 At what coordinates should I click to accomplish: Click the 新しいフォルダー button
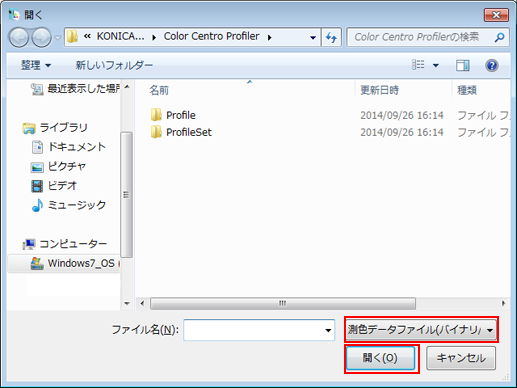114,65
